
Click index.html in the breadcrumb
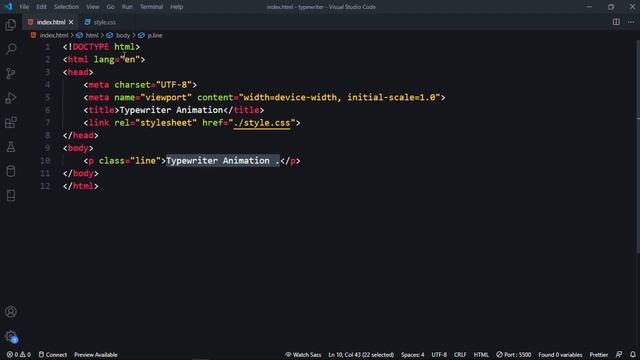54,36
